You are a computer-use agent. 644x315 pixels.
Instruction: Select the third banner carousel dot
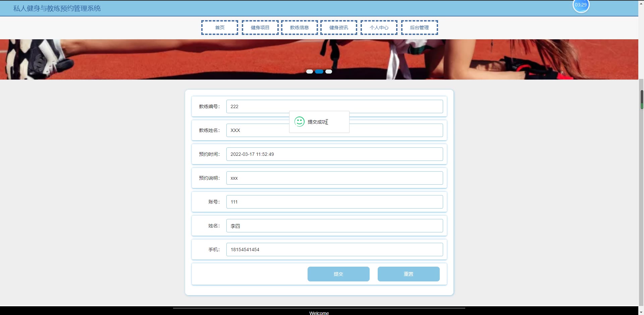pyautogui.click(x=329, y=72)
